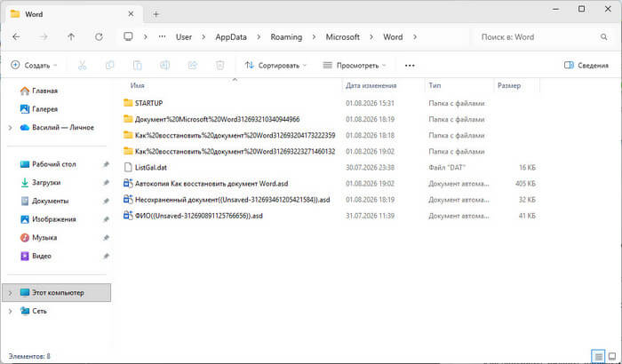Click the STARTUP folder icon
This screenshot has height=364, width=622.
[x=128, y=103]
